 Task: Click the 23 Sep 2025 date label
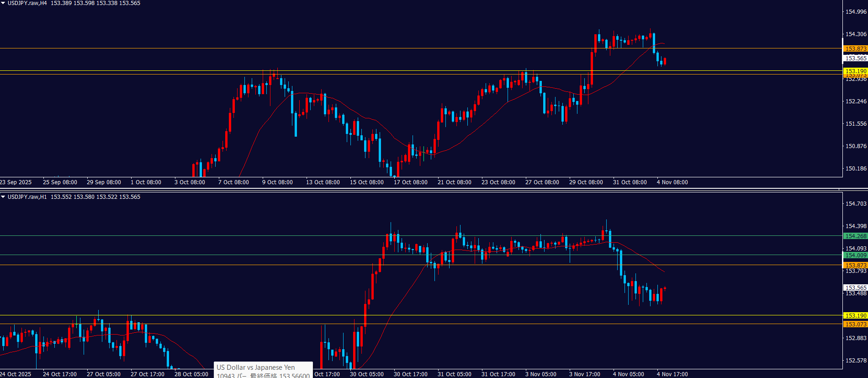tap(16, 182)
